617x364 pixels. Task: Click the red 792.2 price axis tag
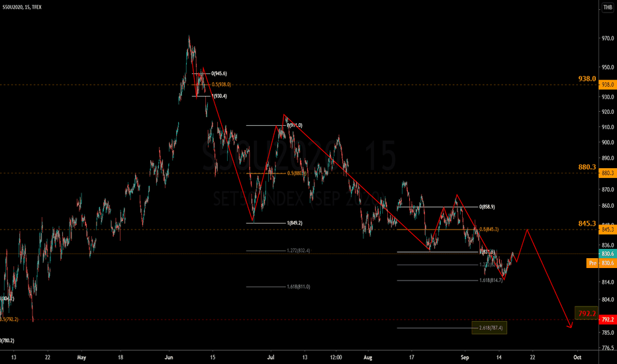click(608, 320)
